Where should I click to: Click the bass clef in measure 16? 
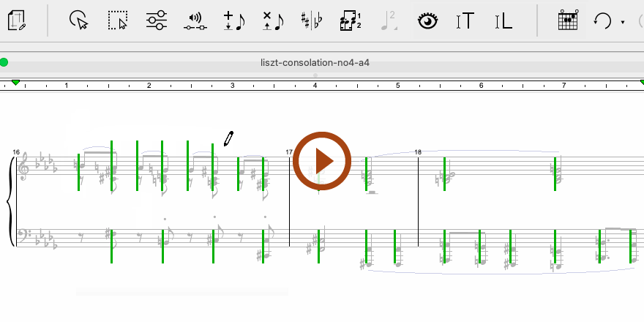25,236
